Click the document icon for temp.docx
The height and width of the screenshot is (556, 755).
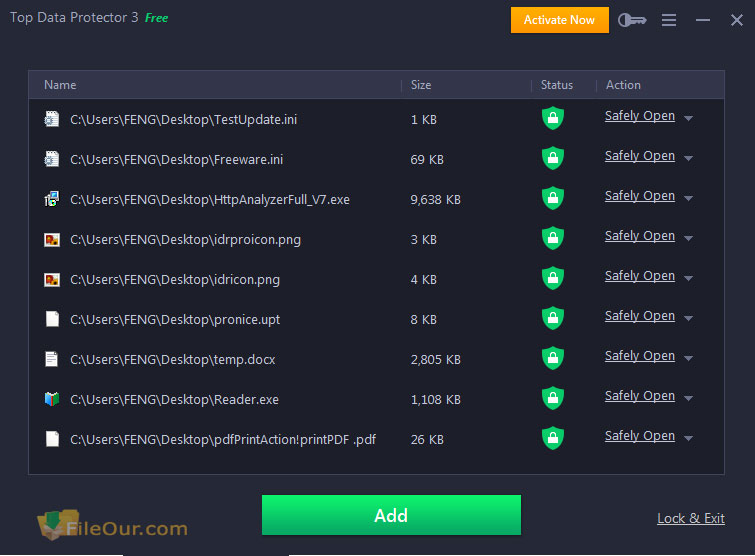click(52, 359)
